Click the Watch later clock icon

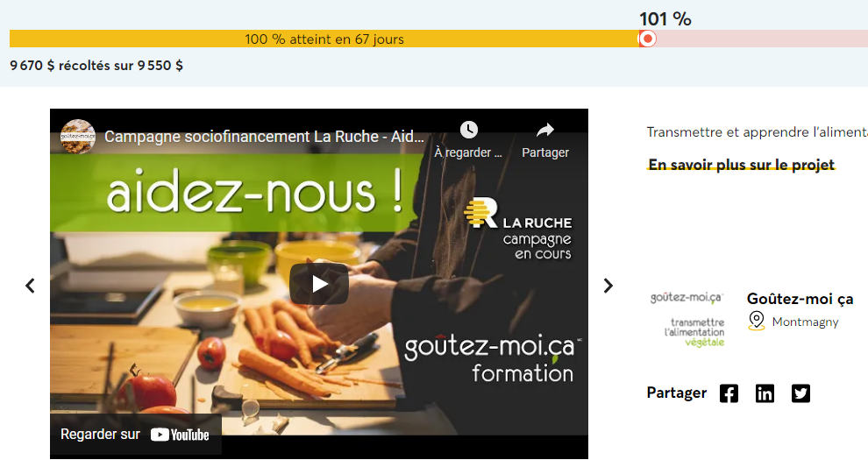coord(468,130)
